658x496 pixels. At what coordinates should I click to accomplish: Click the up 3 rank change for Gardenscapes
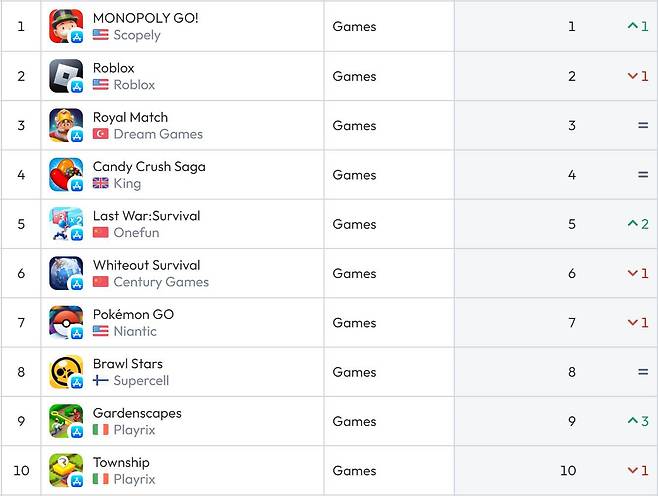[638, 421]
